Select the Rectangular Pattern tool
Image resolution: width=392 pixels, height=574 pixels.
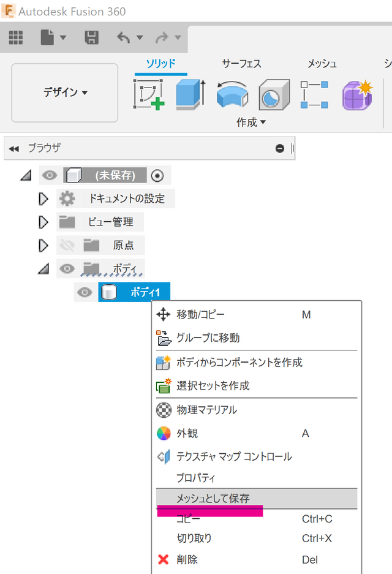[314, 94]
